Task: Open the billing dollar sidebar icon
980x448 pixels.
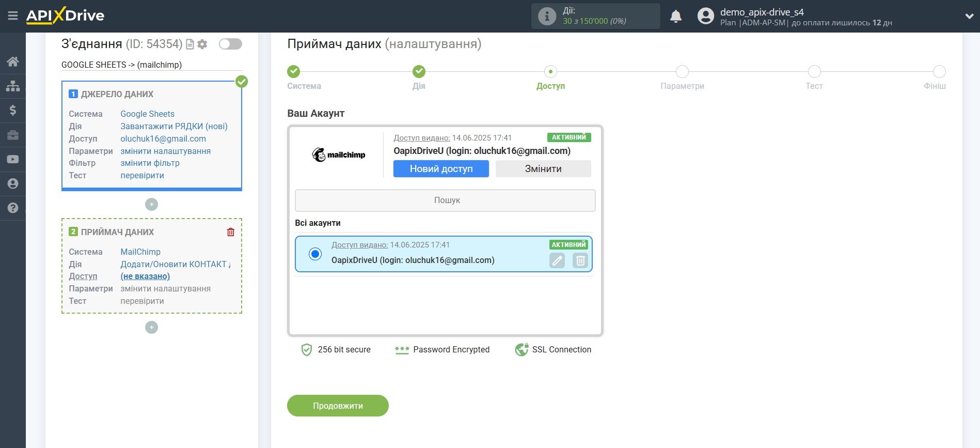Action: click(x=13, y=110)
